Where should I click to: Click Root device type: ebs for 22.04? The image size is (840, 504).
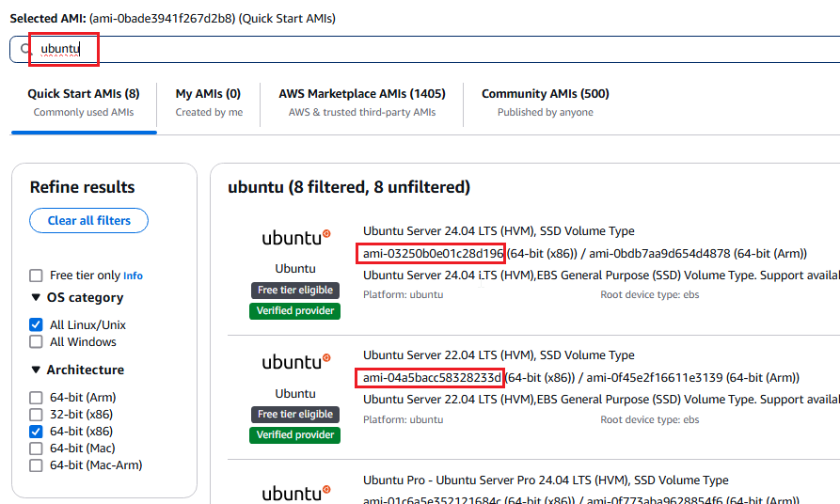point(649,420)
